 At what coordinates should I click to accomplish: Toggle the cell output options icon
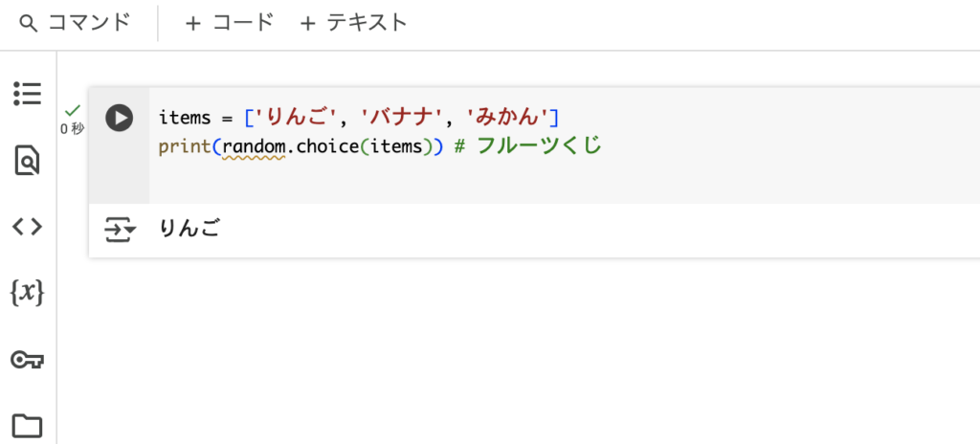120,230
